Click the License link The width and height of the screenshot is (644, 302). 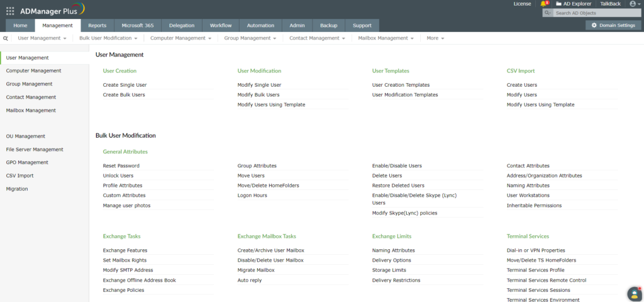pyautogui.click(x=522, y=4)
